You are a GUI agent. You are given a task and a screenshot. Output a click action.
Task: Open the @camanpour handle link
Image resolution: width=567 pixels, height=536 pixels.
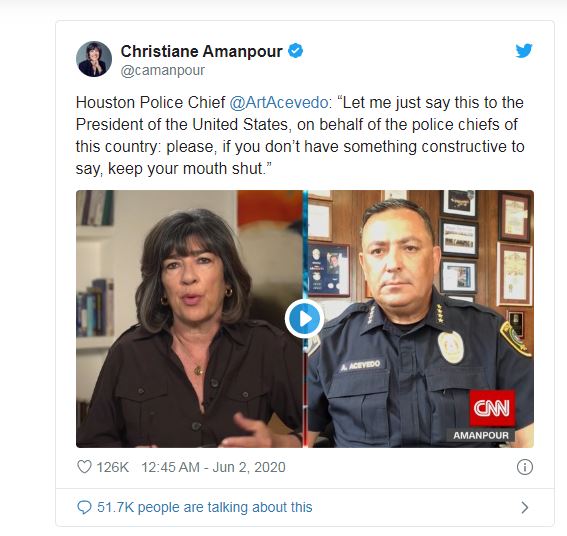162,71
